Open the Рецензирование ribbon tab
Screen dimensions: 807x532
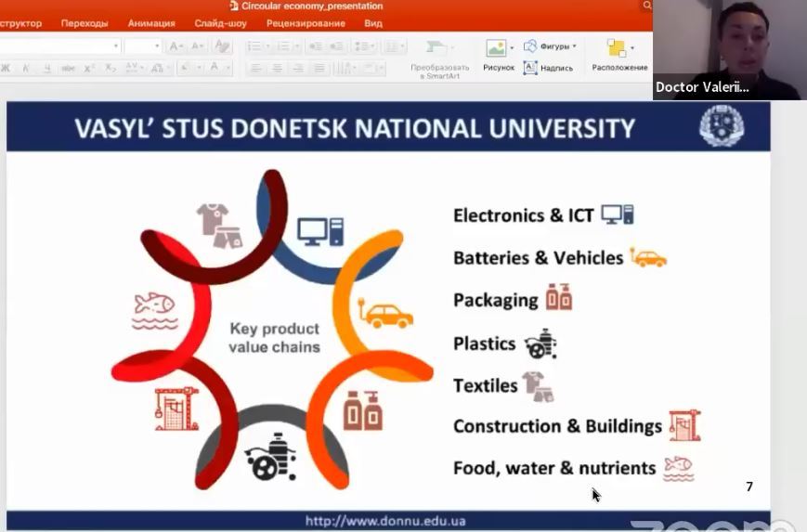306,23
